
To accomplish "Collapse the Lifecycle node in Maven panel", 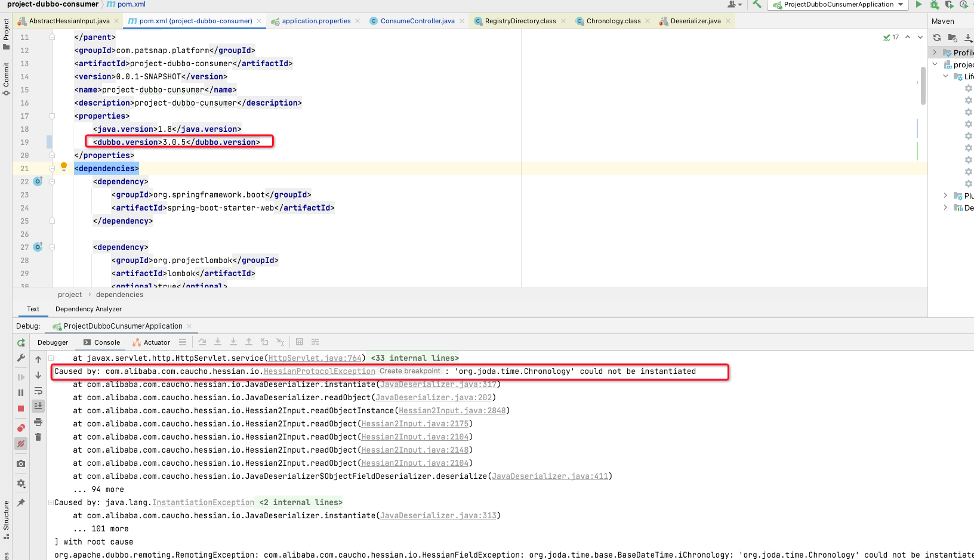I will [x=945, y=76].
